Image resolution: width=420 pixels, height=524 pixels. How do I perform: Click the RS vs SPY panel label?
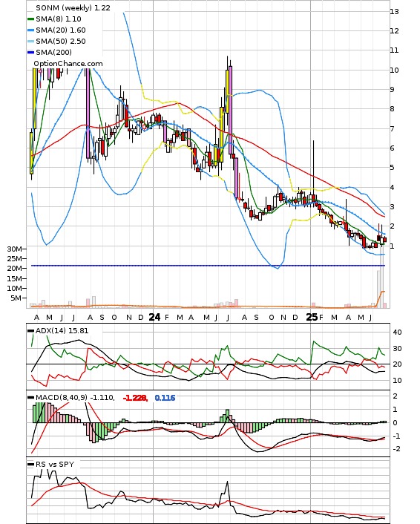pyautogui.click(x=55, y=464)
